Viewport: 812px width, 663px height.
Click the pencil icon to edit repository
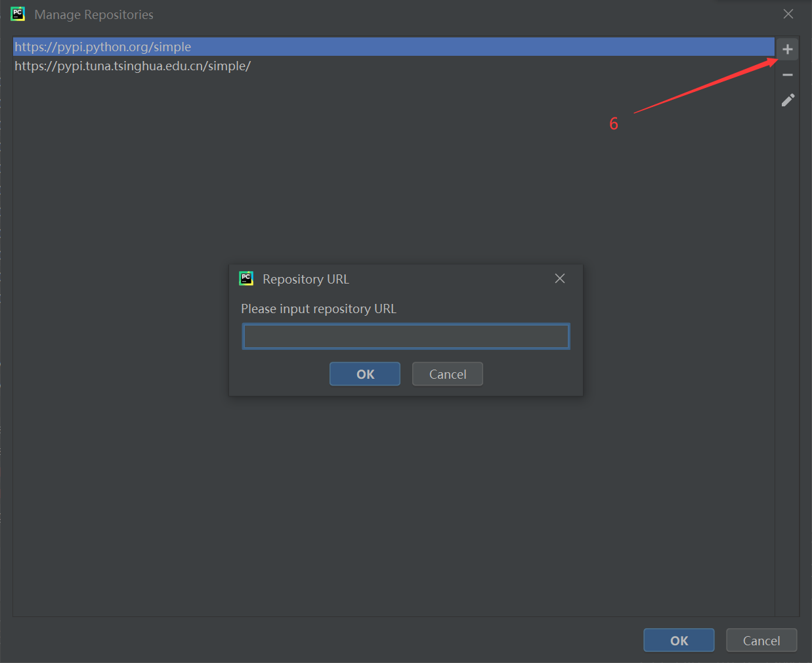(788, 100)
